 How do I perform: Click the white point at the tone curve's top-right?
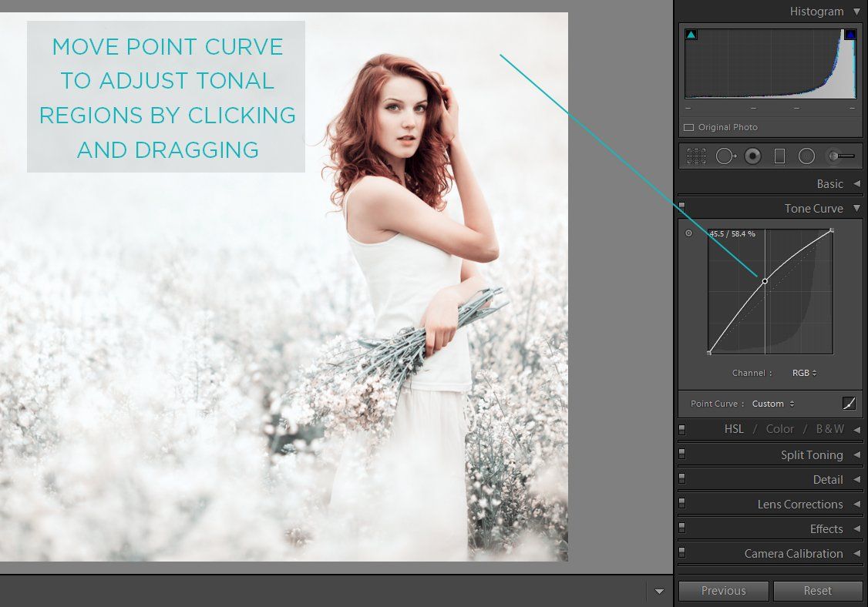point(832,230)
